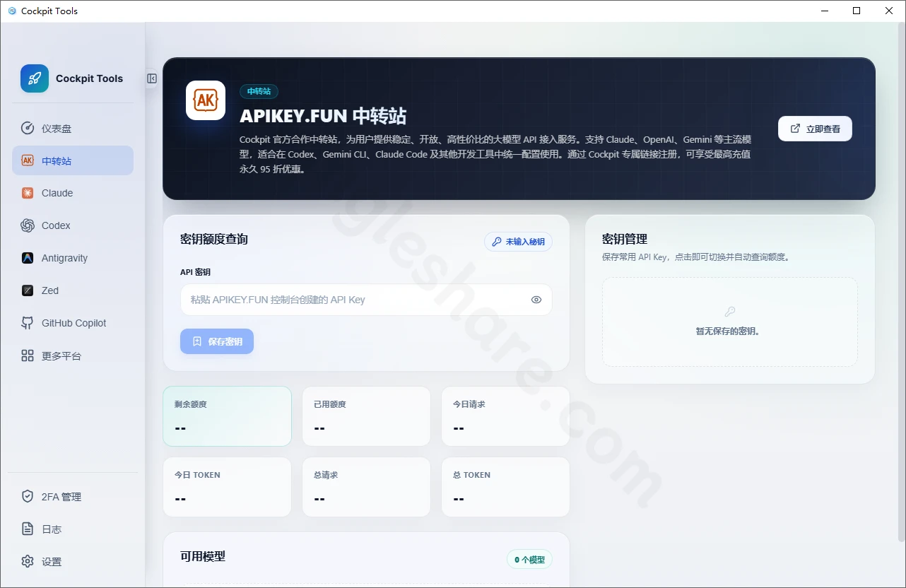The height and width of the screenshot is (588, 906).
Task: Click the 密钥额度查询 heading
Action: 214,240
